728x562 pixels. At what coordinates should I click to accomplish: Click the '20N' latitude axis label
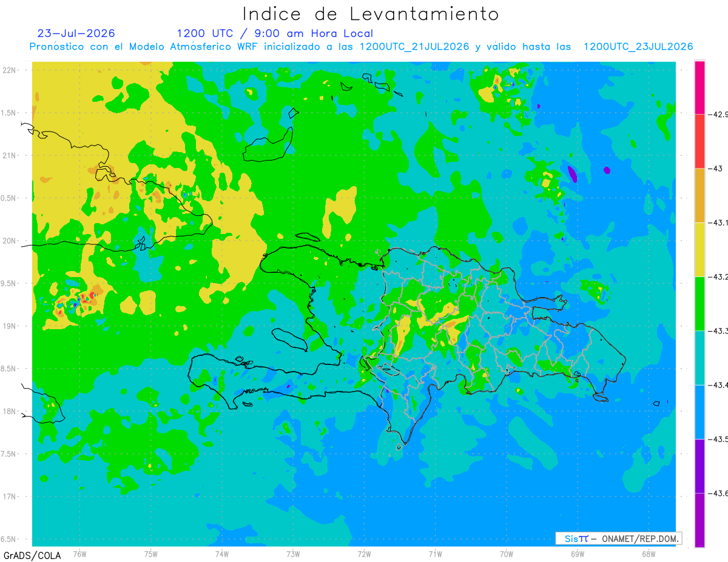10,241
